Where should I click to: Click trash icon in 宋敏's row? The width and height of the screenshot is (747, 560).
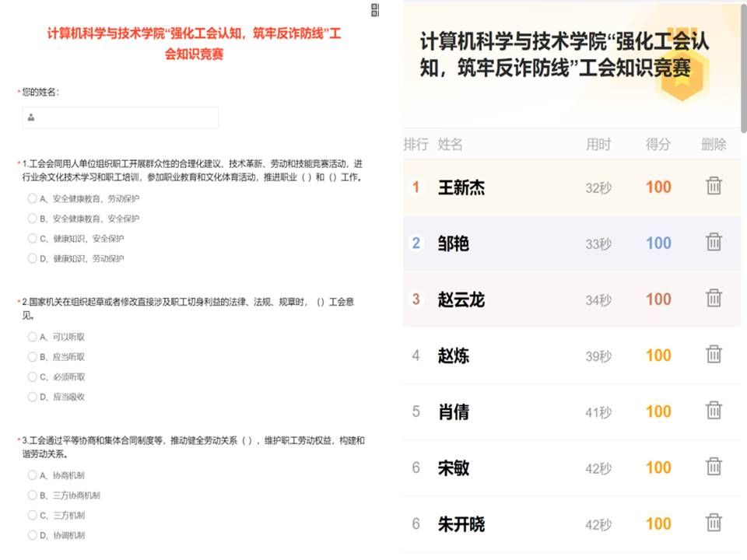pyautogui.click(x=714, y=467)
